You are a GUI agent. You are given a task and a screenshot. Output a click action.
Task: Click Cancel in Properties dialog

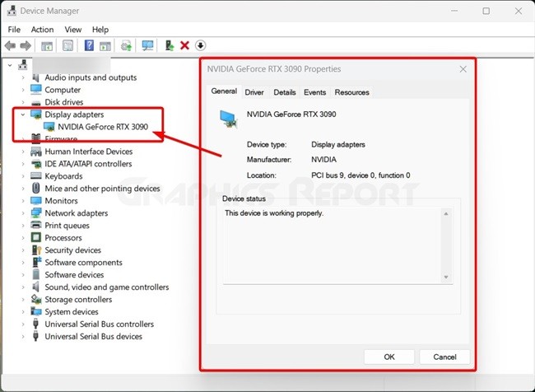click(x=444, y=357)
